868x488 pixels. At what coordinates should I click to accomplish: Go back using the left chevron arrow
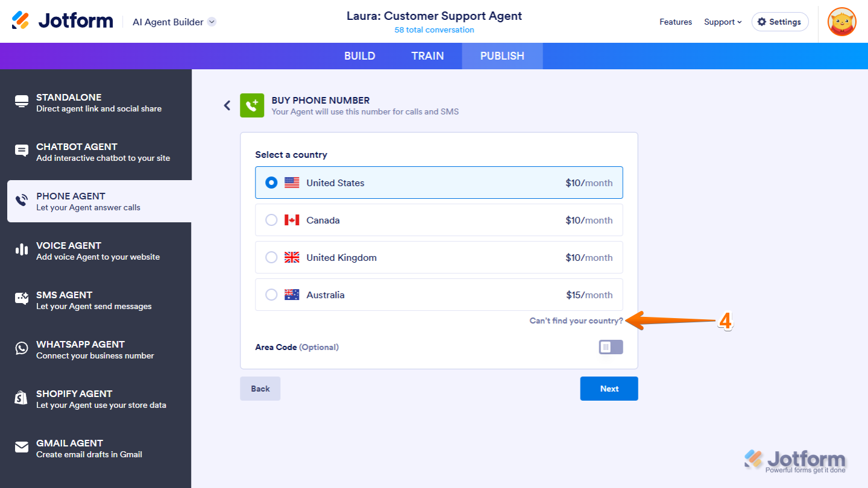tap(227, 105)
